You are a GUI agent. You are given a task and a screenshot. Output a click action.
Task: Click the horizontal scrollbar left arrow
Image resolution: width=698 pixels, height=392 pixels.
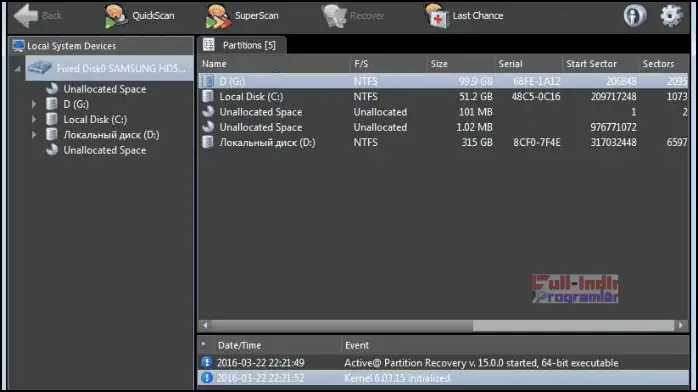pyautogui.click(x=205, y=325)
